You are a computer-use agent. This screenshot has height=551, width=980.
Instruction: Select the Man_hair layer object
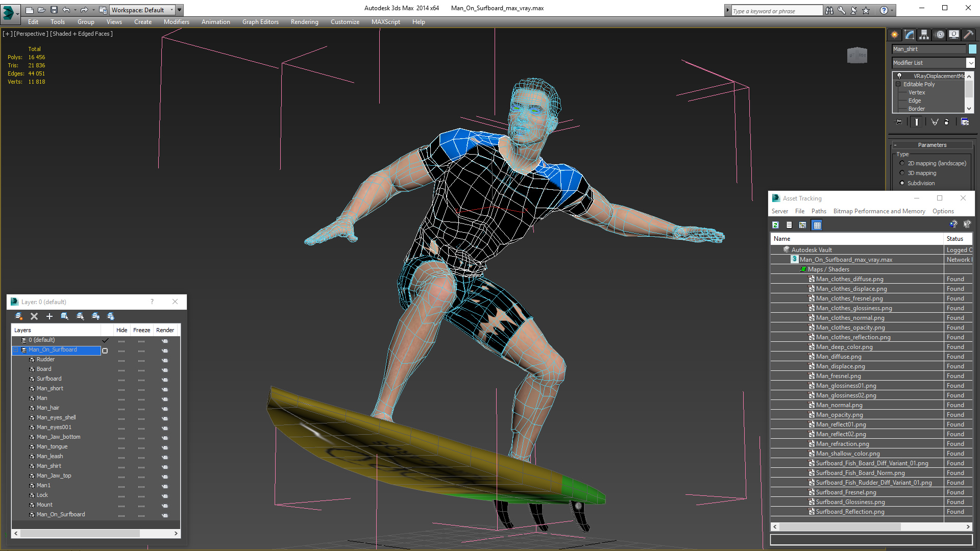tap(48, 408)
